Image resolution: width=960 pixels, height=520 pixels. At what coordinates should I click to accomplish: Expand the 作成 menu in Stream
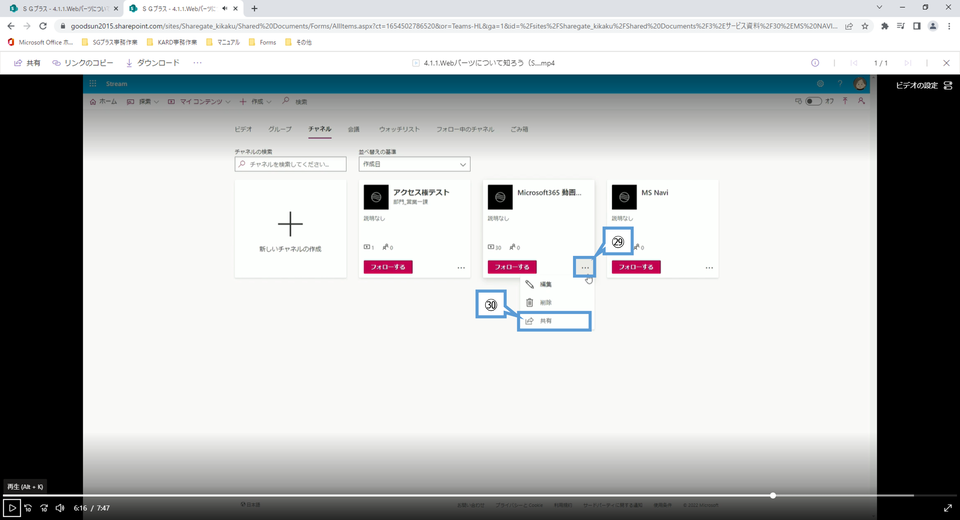click(x=255, y=102)
